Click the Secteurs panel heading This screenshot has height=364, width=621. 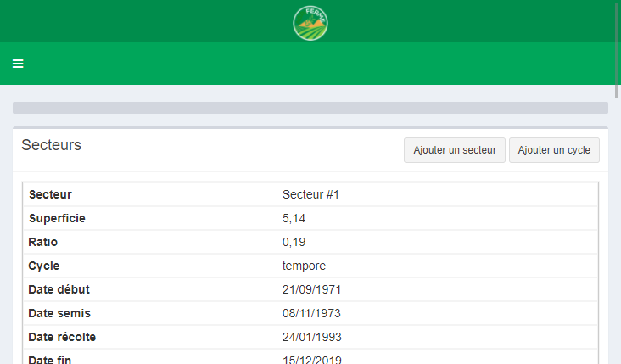51,145
